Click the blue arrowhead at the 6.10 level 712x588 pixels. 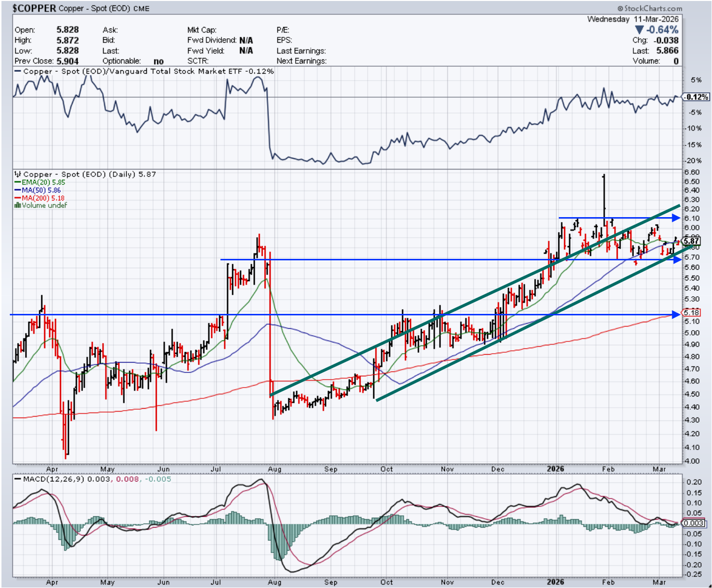tap(676, 218)
